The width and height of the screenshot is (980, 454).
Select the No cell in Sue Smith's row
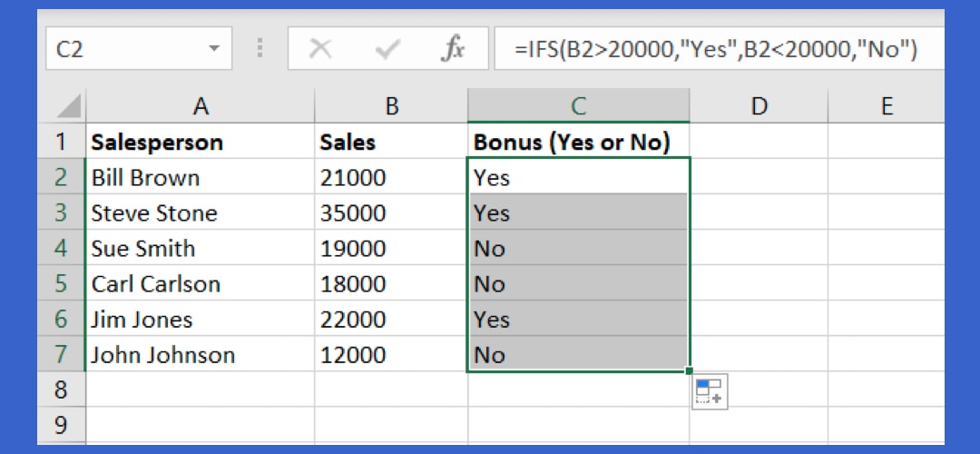pos(579,248)
